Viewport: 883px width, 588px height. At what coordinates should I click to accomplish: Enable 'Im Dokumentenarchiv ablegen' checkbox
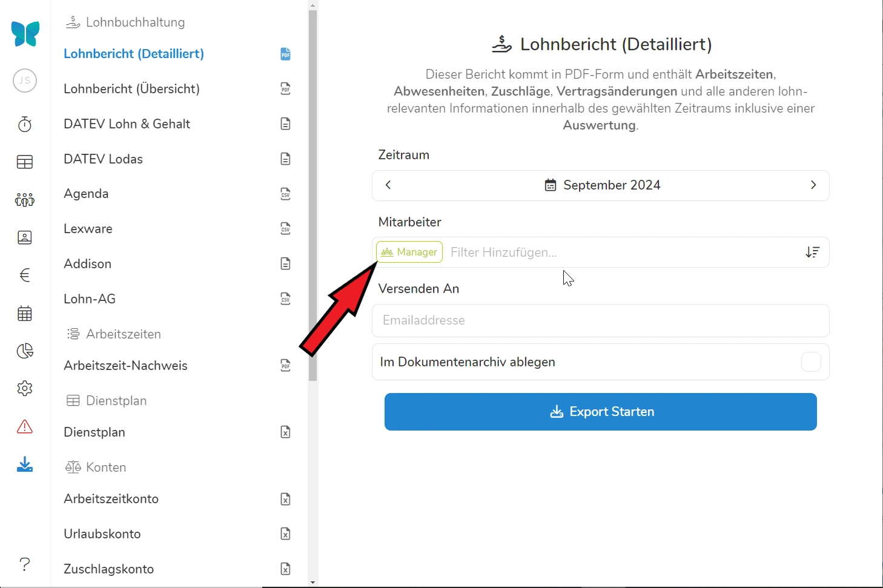810,362
